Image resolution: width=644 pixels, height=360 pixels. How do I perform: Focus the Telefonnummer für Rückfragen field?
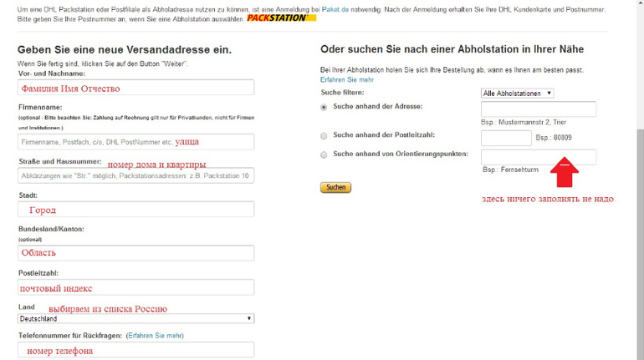point(135,351)
